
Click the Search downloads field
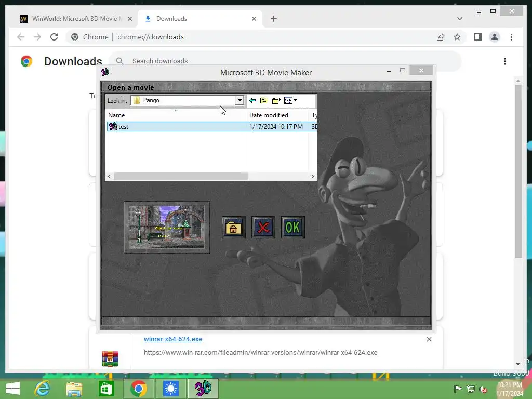point(285,61)
